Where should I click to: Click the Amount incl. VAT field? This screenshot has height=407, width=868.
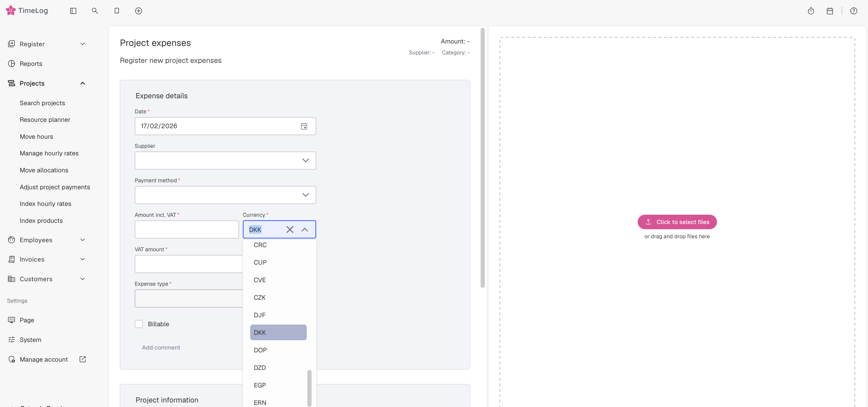[187, 230]
